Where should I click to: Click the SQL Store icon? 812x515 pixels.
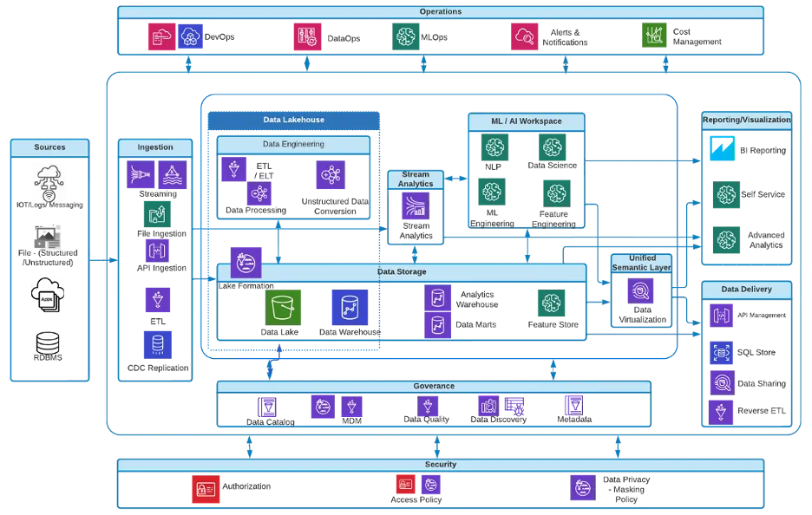tap(721, 353)
